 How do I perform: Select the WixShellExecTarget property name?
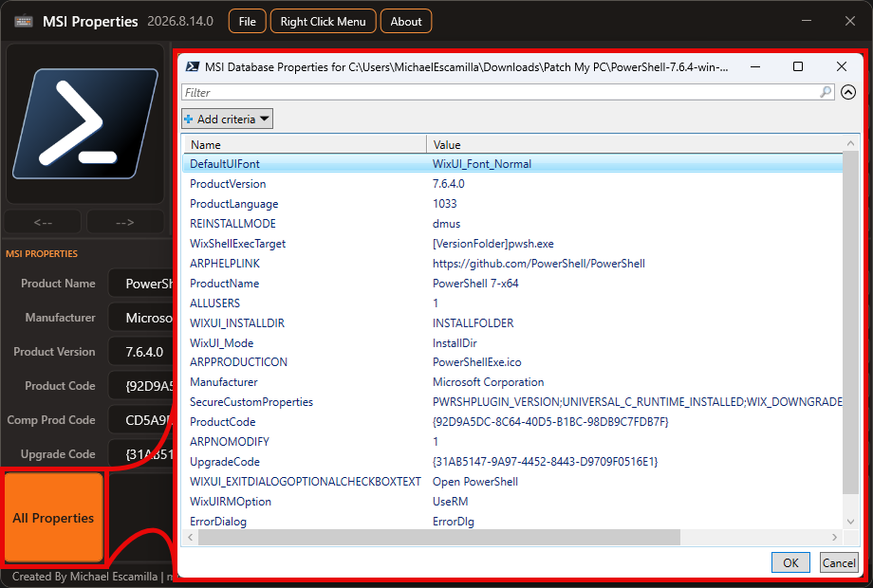tap(238, 244)
